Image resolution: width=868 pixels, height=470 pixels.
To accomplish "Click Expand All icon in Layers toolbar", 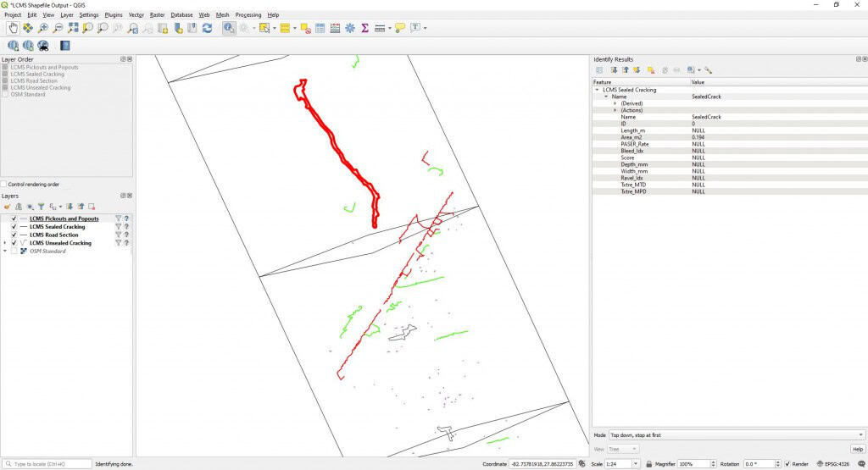I will (70, 207).
